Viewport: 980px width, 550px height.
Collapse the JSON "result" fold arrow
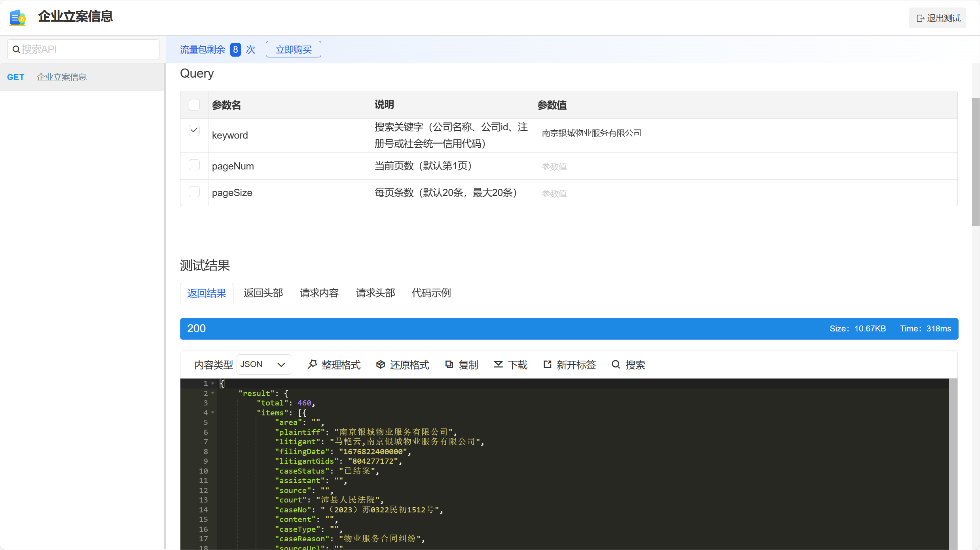(213, 393)
